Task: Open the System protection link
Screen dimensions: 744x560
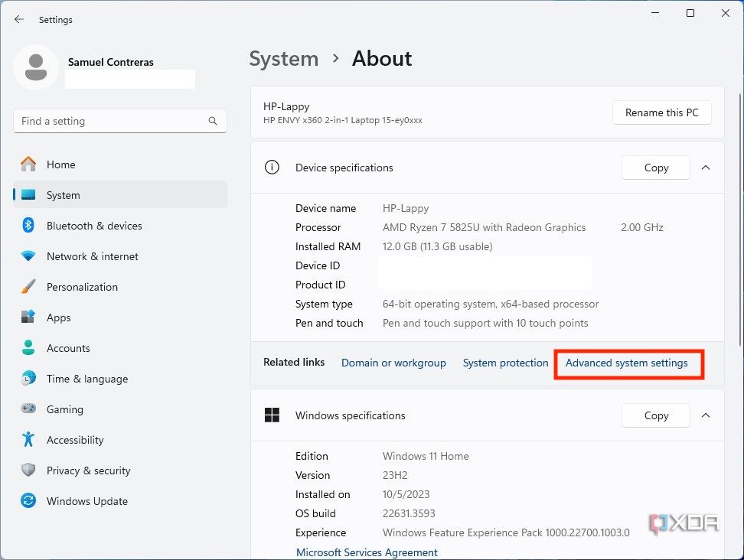Action: 505,363
